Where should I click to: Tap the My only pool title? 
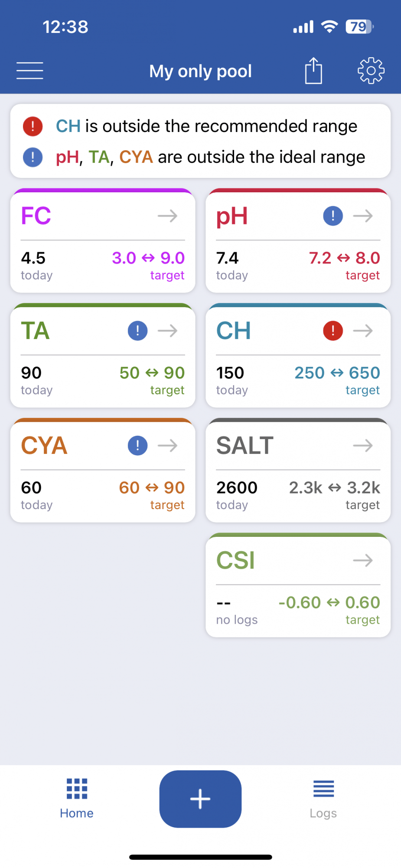pyautogui.click(x=200, y=71)
